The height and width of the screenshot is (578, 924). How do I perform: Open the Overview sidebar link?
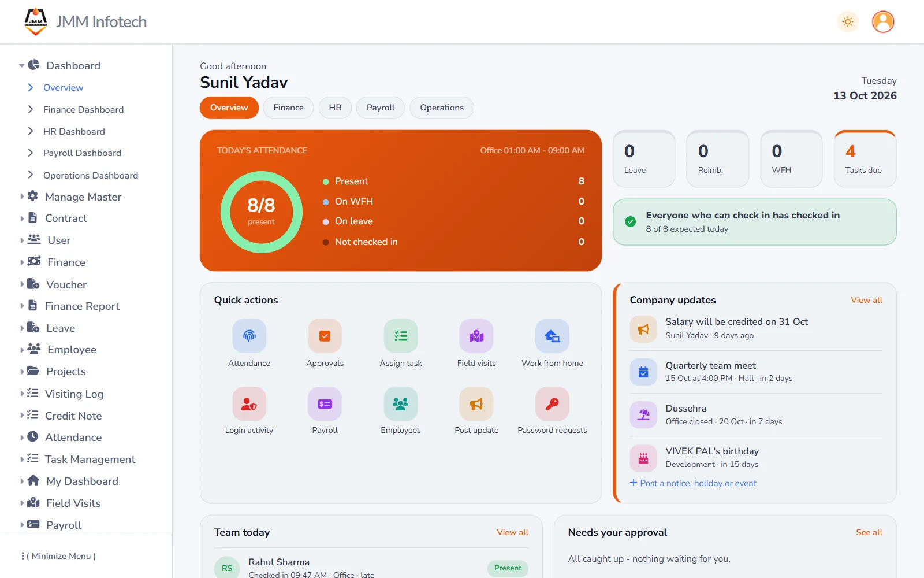63,87
